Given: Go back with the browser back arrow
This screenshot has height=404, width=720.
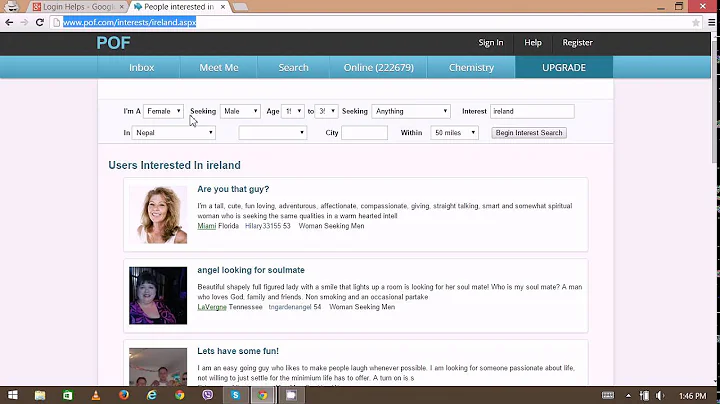Looking at the screenshot, I should (9, 22).
